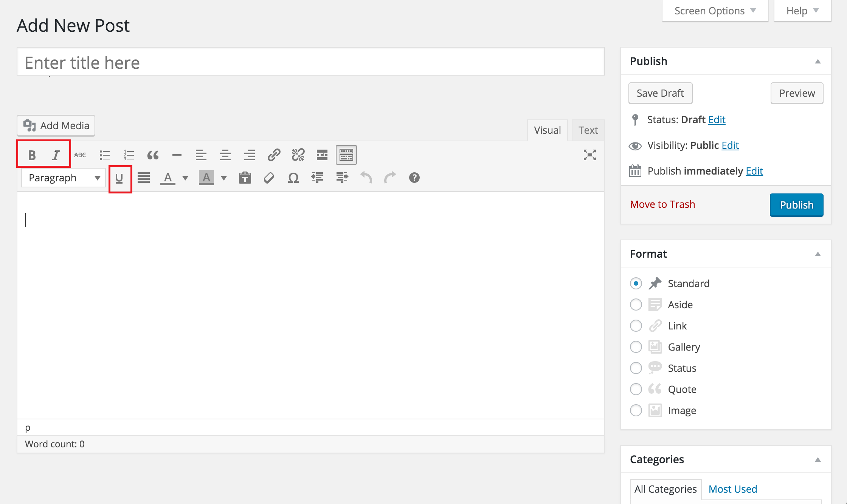The height and width of the screenshot is (504, 847).
Task: Select the Standard post format
Action: point(636,283)
